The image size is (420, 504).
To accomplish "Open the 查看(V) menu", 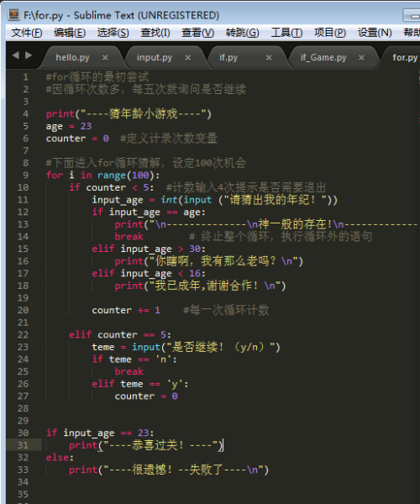I will coord(197,33).
